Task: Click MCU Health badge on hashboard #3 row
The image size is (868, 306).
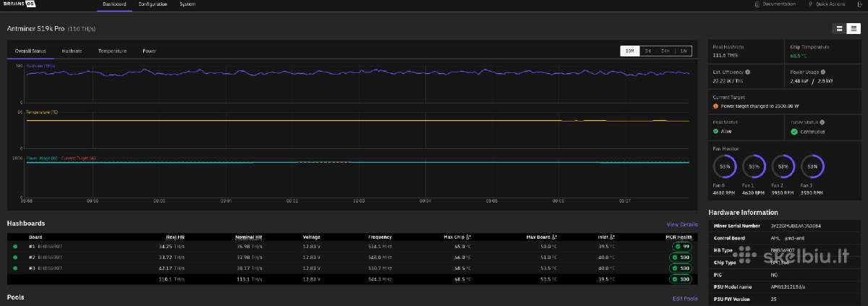Action: click(x=680, y=268)
